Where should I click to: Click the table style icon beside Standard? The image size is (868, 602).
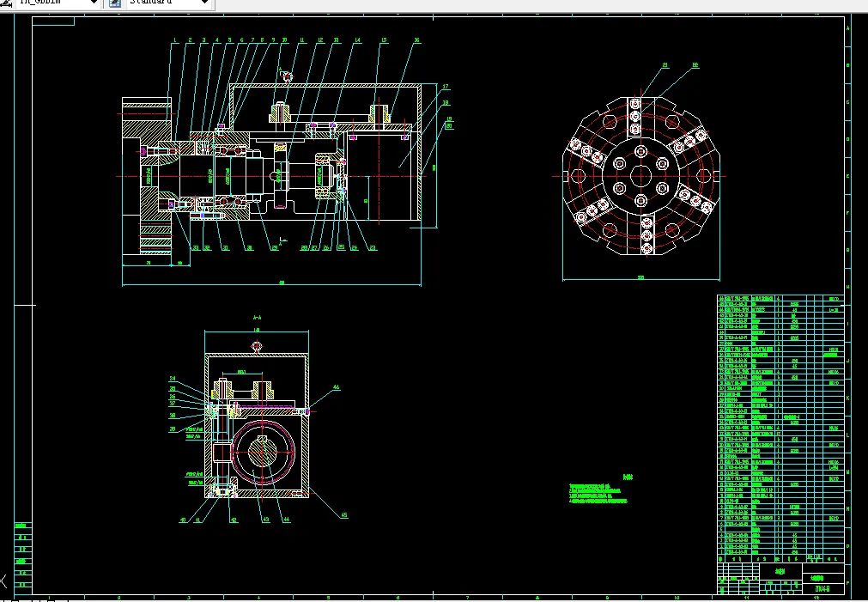tap(114, 3)
